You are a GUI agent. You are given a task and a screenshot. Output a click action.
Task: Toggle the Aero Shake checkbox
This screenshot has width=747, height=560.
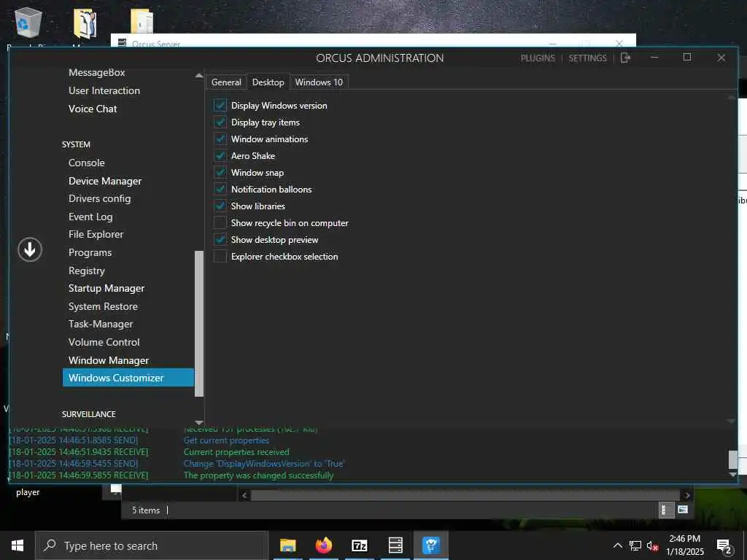click(220, 156)
